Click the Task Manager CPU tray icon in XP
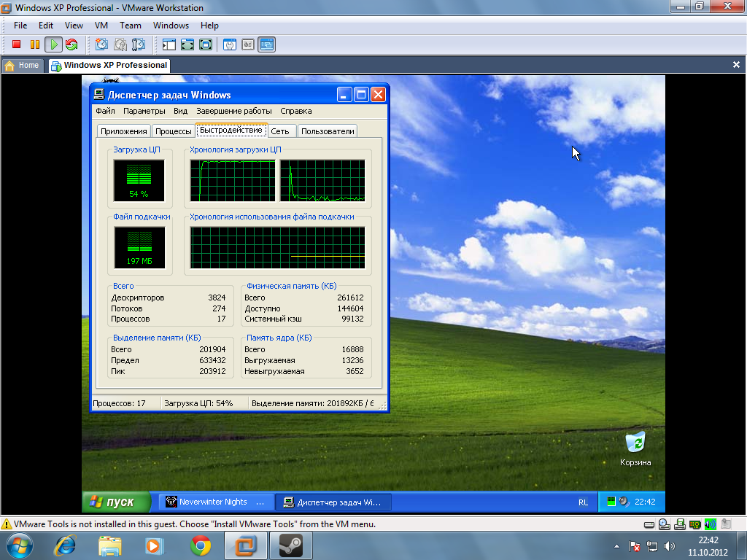 coord(611,502)
